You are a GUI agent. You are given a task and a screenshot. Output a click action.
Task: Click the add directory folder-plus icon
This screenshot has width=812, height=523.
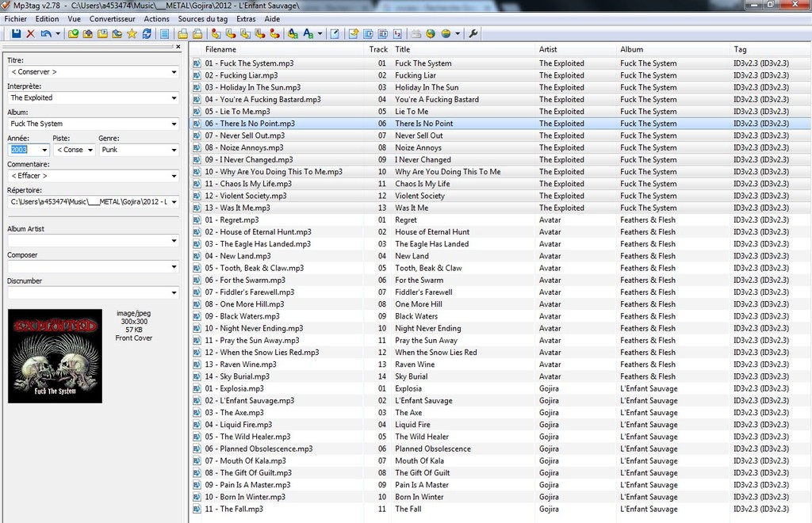pos(87,33)
